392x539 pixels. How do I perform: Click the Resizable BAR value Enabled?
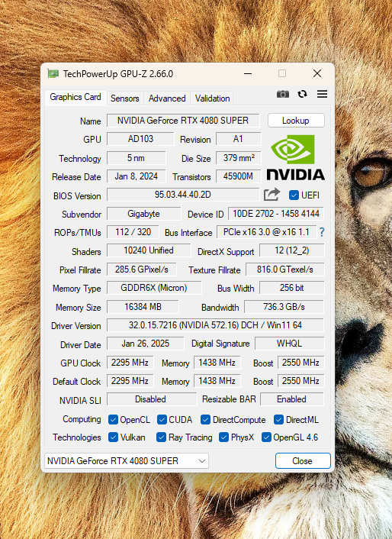(x=292, y=399)
